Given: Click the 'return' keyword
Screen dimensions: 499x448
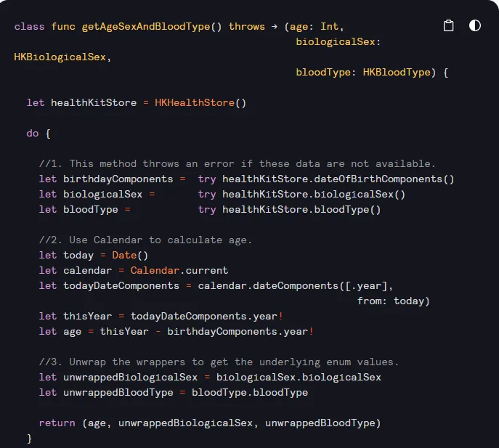Looking at the screenshot, I should 57,423.
